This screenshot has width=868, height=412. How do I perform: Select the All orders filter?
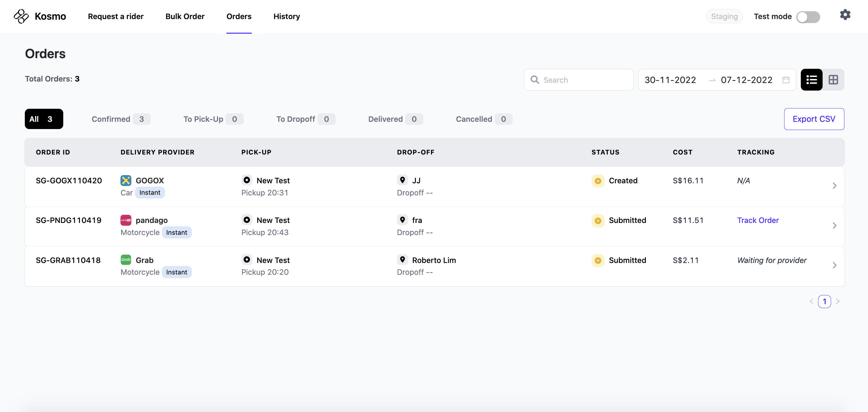(x=44, y=119)
